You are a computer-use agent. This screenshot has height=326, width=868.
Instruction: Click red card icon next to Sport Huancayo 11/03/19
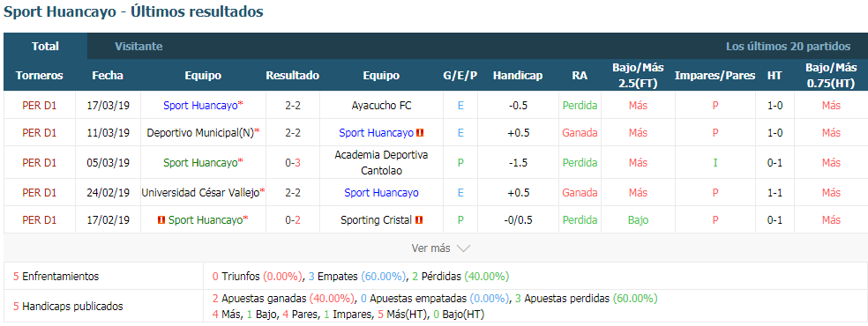420,133
